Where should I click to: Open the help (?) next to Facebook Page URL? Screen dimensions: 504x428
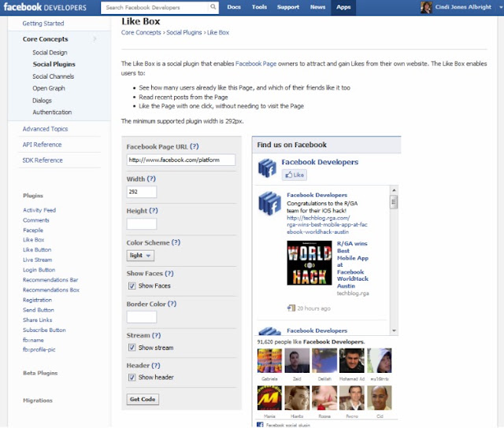pos(195,147)
